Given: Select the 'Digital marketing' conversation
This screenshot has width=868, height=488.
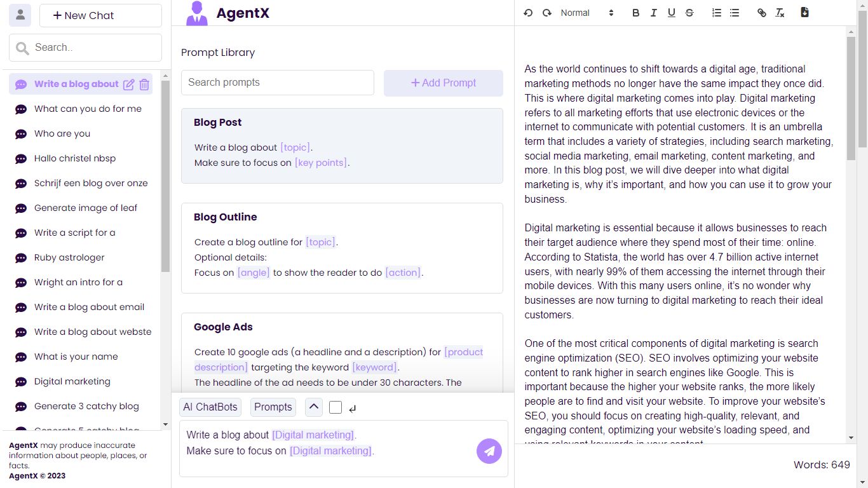Looking at the screenshot, I should [72, 381].
